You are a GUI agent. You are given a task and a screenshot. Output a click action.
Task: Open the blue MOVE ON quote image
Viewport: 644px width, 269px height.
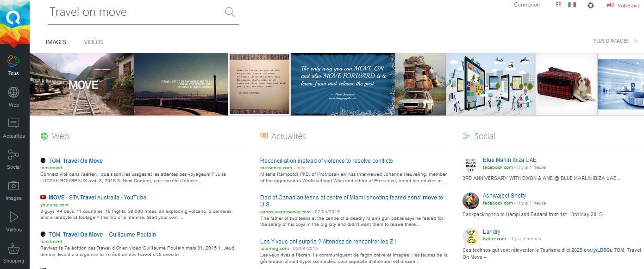343,84
